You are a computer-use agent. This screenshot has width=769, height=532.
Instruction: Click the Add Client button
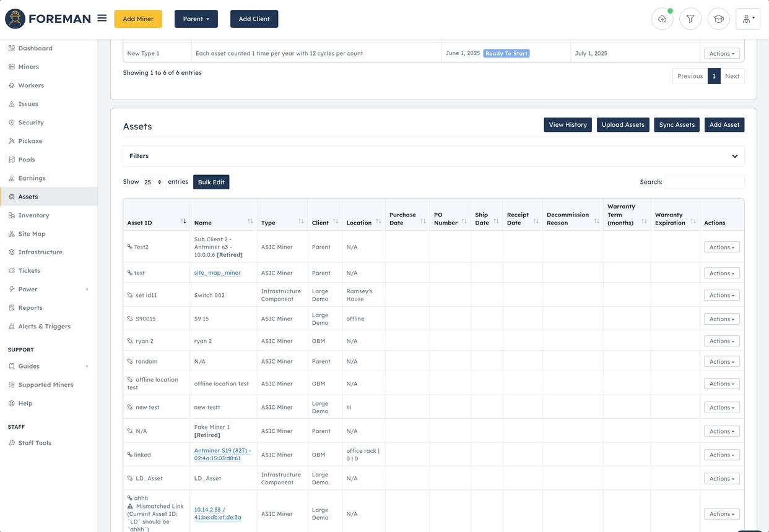click(x=254, y=19)
